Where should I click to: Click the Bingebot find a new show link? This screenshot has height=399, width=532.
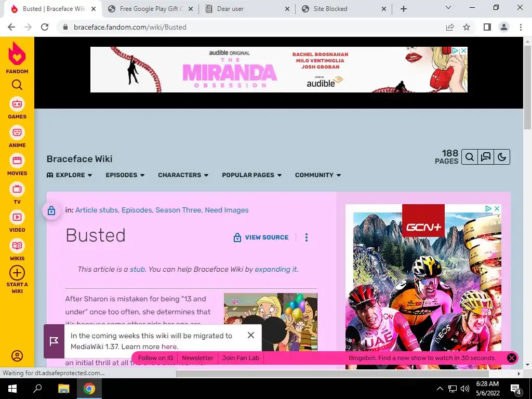pos(422,358)
